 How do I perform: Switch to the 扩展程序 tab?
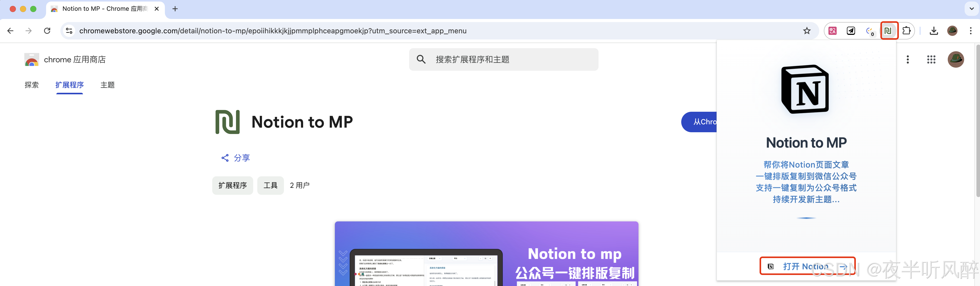tap(70, 85)
